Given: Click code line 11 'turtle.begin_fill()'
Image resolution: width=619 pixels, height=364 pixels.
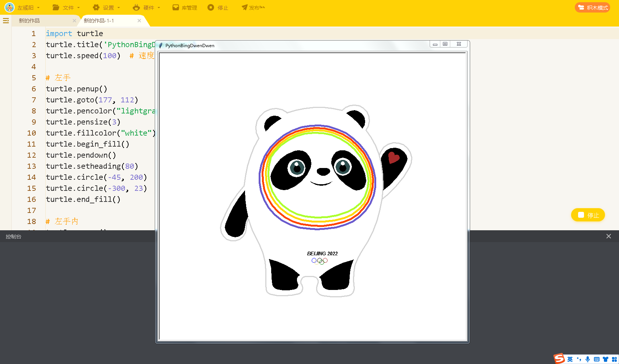Looking at the screenshot, I should pos(88,144).
